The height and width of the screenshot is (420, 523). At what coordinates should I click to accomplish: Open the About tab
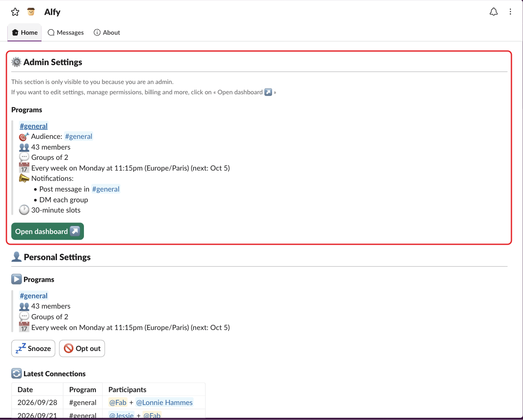pos(107,33)
